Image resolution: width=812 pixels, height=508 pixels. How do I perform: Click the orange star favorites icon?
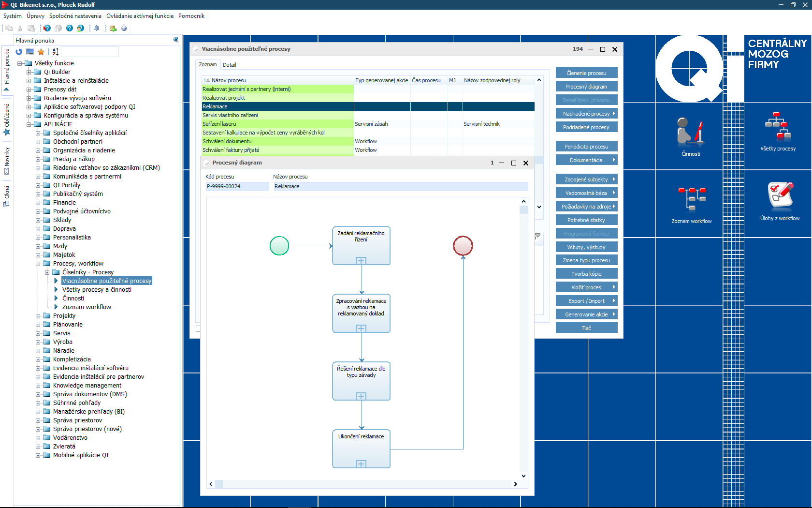[41, 52]
